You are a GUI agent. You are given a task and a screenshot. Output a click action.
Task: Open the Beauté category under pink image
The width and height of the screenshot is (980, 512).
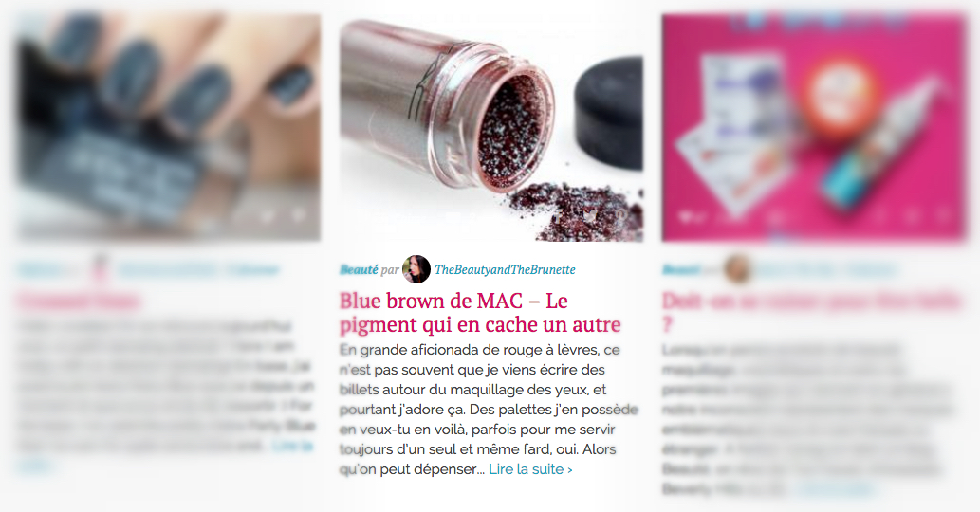point(680,269)
